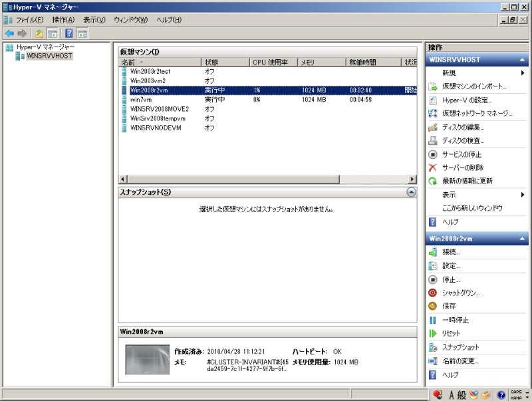This screenshot has height=401, width=532.
Task: Collapse the スナップショット pane
Action: pyautogui.click(x=411, y=192)
